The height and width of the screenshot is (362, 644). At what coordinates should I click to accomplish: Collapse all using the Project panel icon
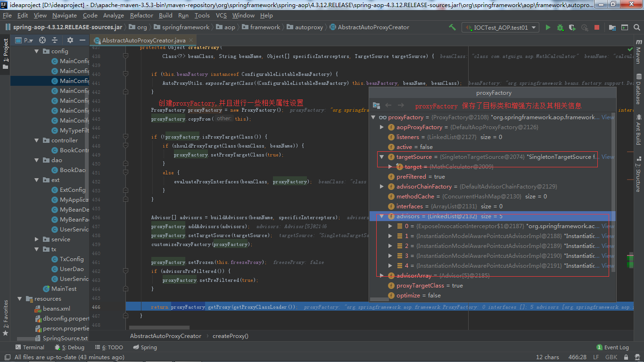55,40
